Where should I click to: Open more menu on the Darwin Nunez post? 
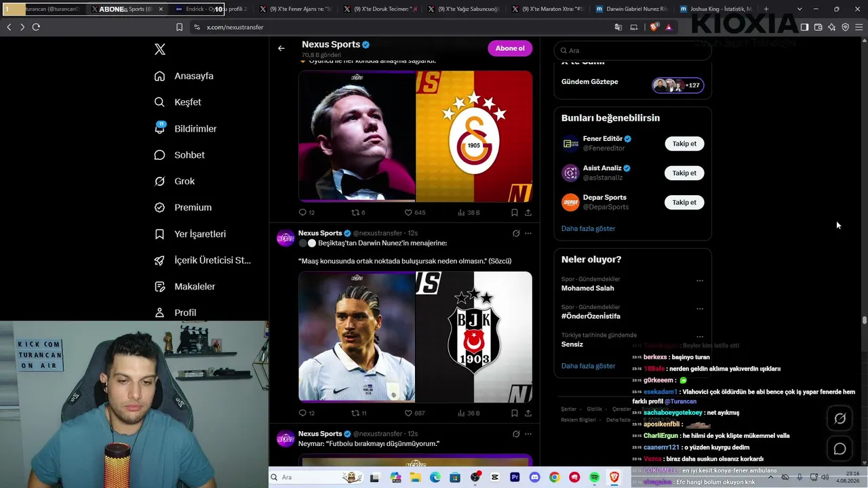[528, 233]
